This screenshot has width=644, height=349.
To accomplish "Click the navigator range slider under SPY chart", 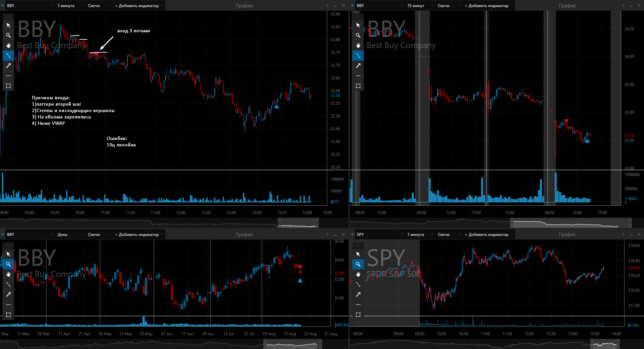I will pos(605,344).
